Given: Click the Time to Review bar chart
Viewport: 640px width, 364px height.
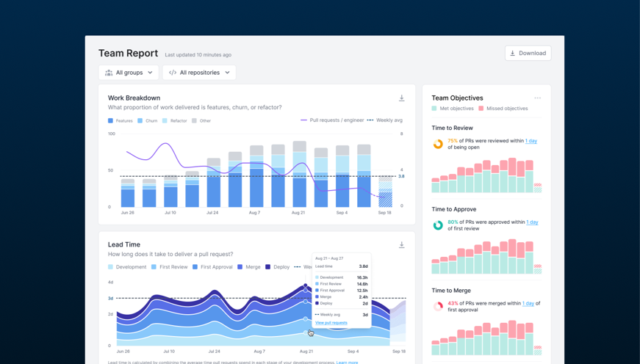Looking at the screenshot, I should (x=486, y=176).
